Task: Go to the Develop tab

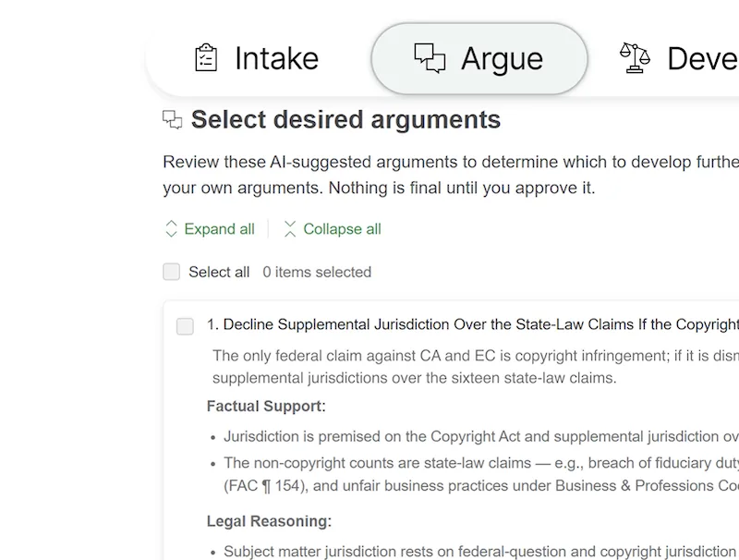Action: [x=679, y=58]
